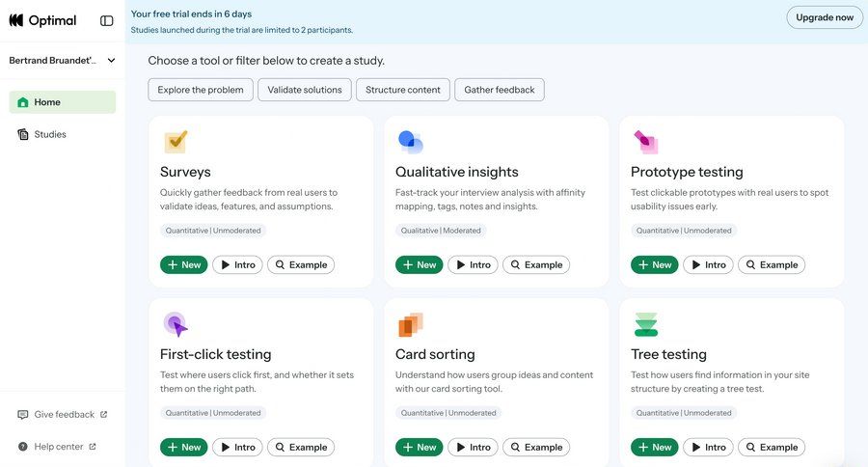Screen dimensions: 868x467
Task: Toggle the Gather feedback filter
Action: [500, 90]
